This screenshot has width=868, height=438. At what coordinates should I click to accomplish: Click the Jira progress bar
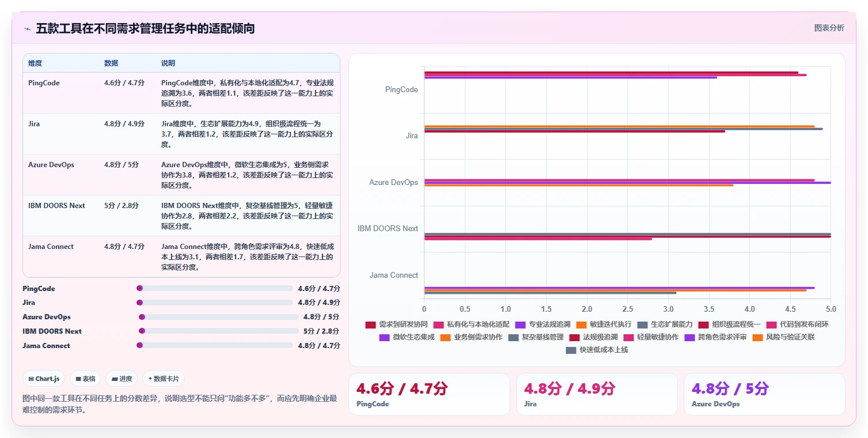tap(215, 303)
